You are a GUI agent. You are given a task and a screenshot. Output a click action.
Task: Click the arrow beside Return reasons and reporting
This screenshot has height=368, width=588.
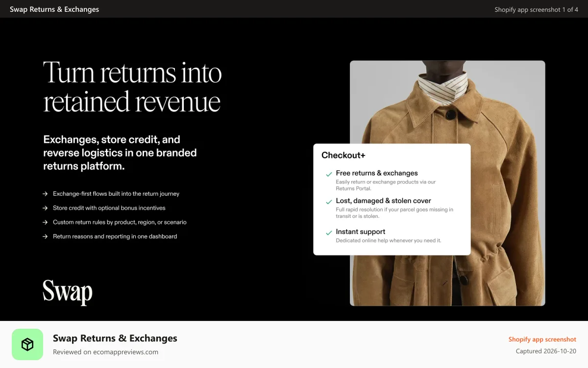pyautogui.click(x=45, y=237)
